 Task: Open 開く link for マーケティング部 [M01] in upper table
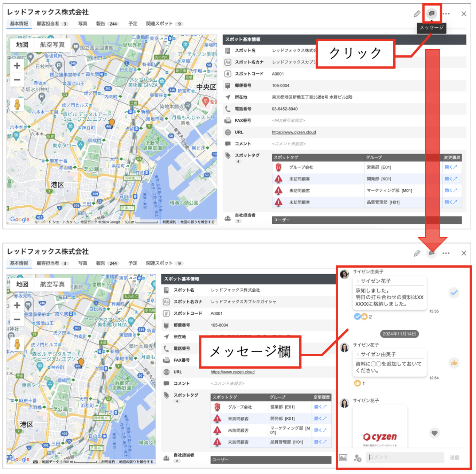pos(450,190)
